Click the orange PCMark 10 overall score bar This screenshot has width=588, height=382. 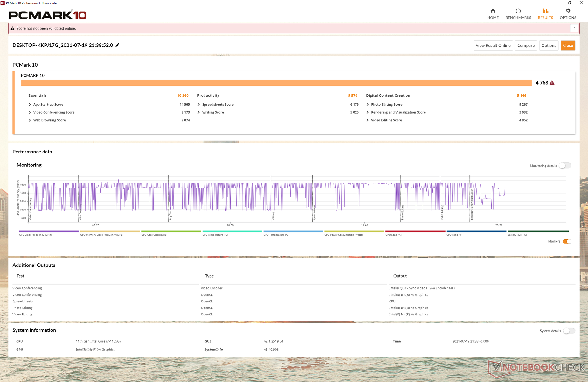pos(276,83)
